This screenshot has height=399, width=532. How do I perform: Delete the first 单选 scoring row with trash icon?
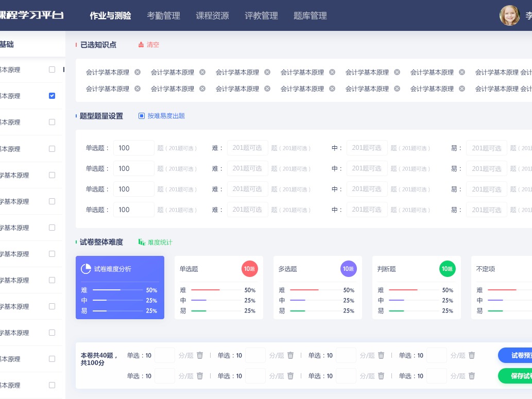coord(200,355)
